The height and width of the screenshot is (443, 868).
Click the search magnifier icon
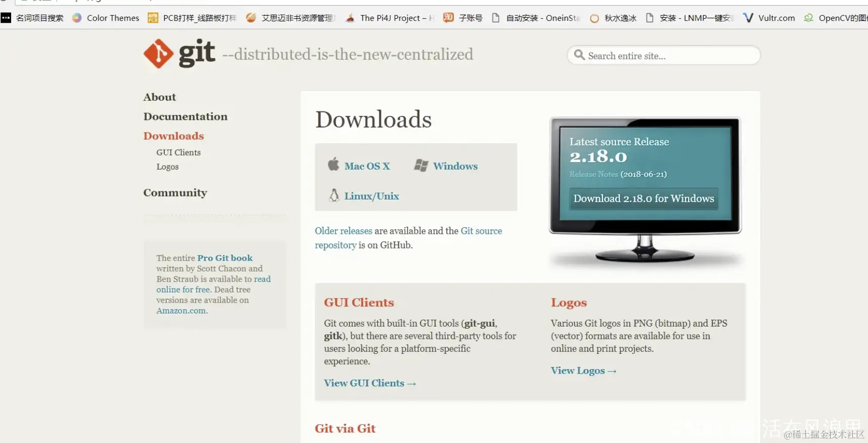[579, 55]
